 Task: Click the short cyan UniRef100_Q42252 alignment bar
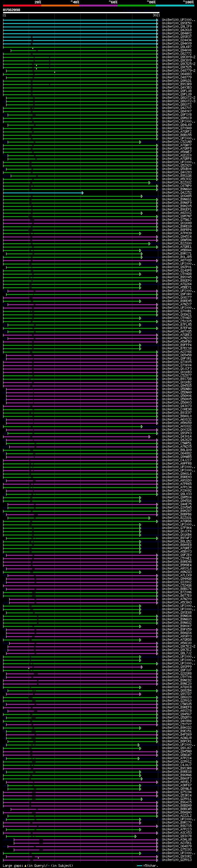(43, 193)
